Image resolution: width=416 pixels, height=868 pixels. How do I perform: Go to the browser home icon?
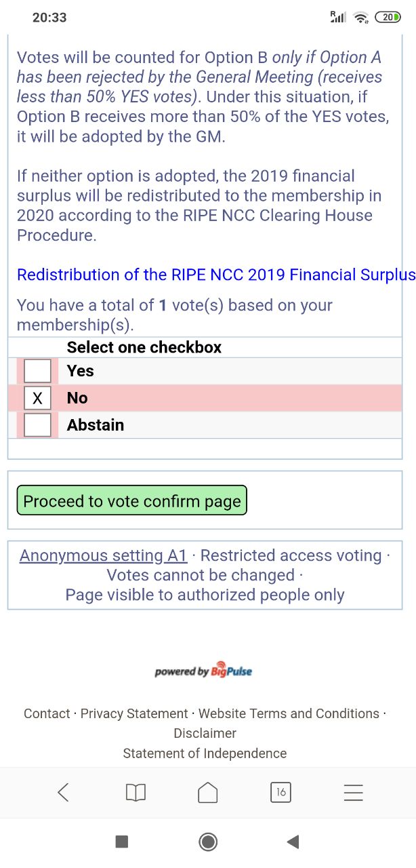point(208,792)
